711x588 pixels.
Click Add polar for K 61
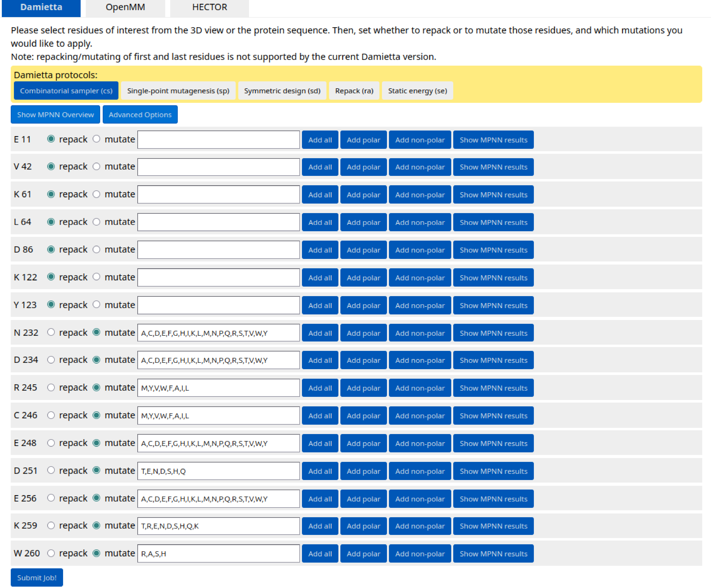363,195
